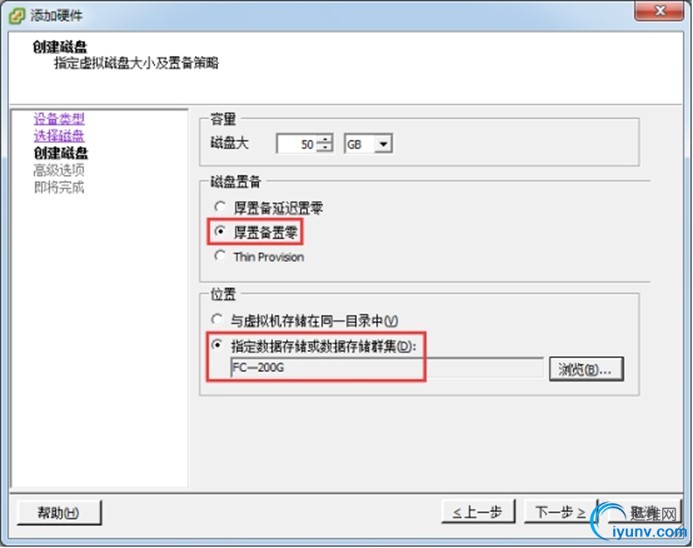Viewport: 693px width, 548px height.
Task: Select 指定数据存储或数据存储群集 radio option
Action: [x=217, y=344]
